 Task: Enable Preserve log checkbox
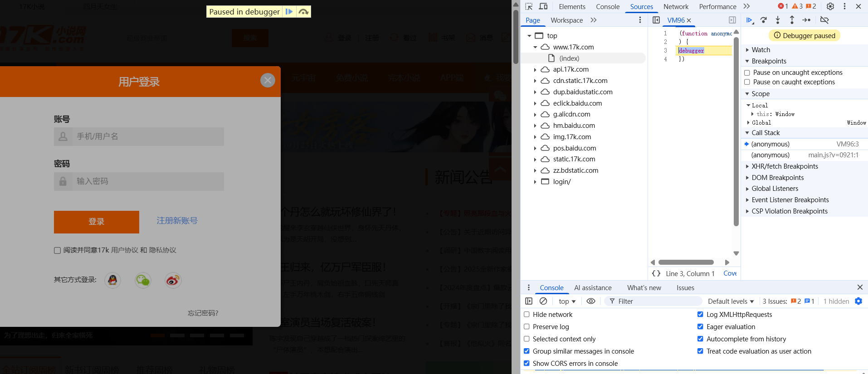[527, 326]
